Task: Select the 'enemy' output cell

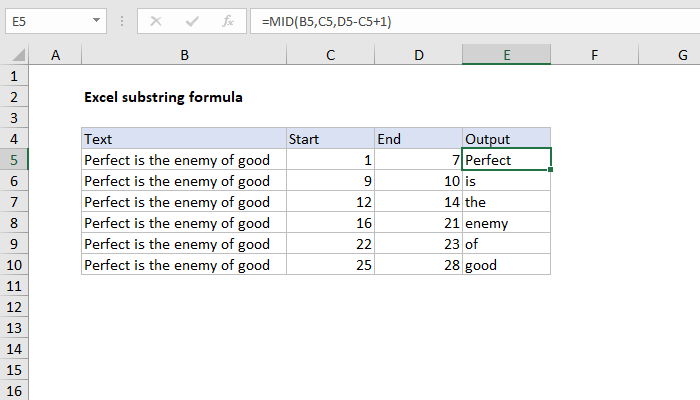Action: pyautogui.click(x=506, y=223)
